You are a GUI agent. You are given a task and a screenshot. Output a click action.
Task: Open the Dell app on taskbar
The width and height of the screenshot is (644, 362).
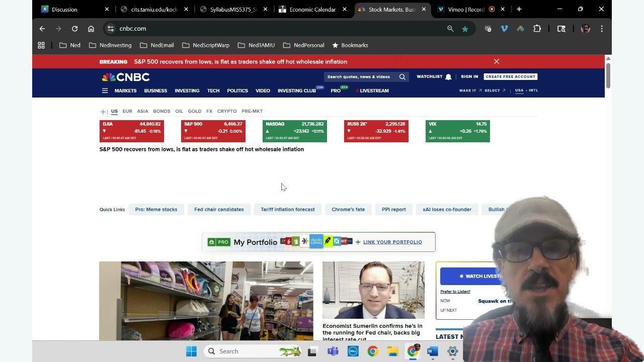click(353, 351)
